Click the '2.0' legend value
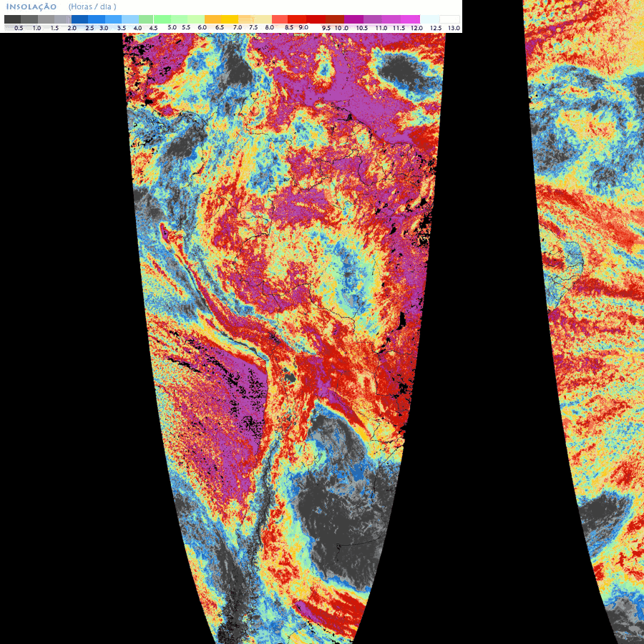Image resolution: width=644 pixels, height=644 pixels. point(72,28)
